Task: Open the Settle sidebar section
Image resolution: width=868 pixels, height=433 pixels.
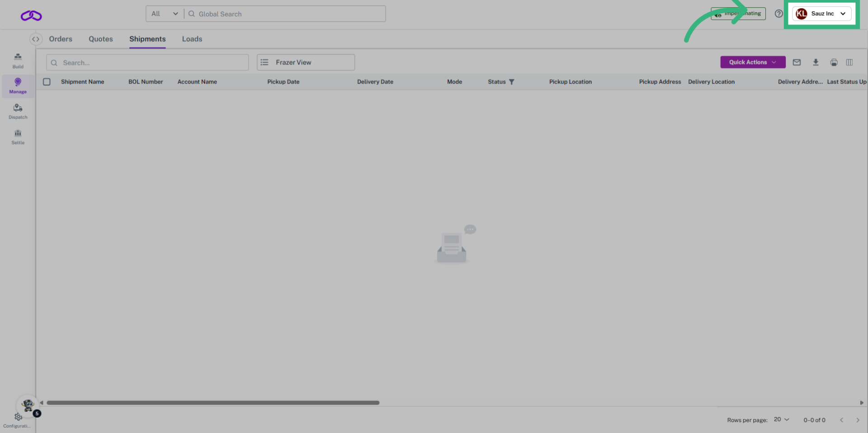Action: (18, 137)
